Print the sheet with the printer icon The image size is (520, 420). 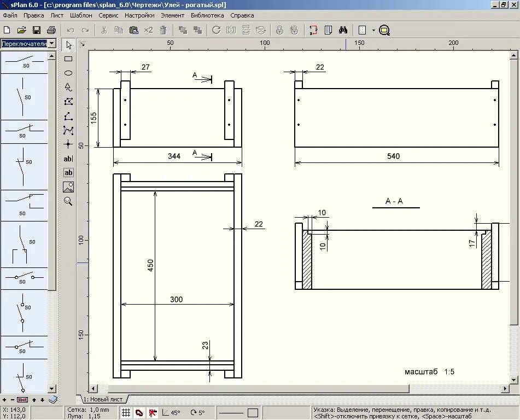[x=51, y=30]
